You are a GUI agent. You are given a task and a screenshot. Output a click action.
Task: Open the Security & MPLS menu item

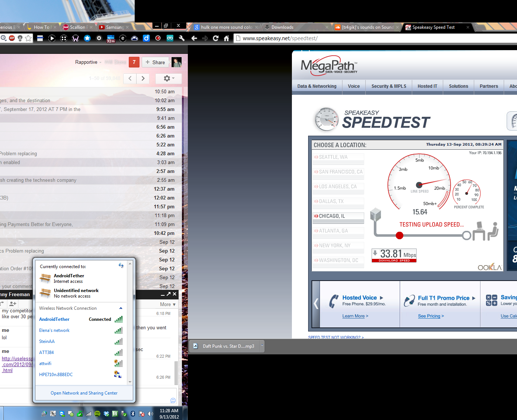click(x=389, y=86)
